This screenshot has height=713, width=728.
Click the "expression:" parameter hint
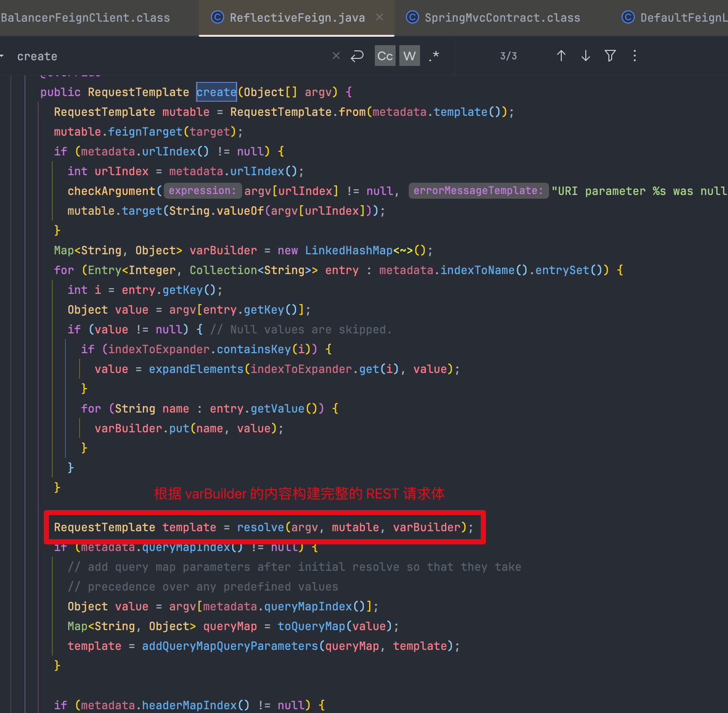pos(202,191)
